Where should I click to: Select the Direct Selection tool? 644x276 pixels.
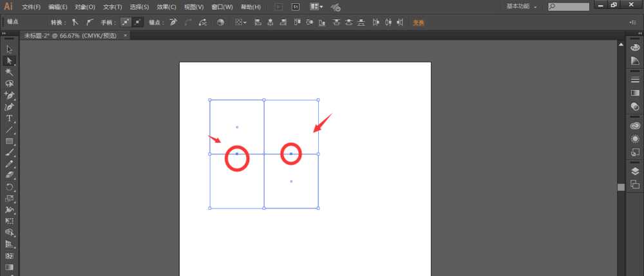(10, 60)
